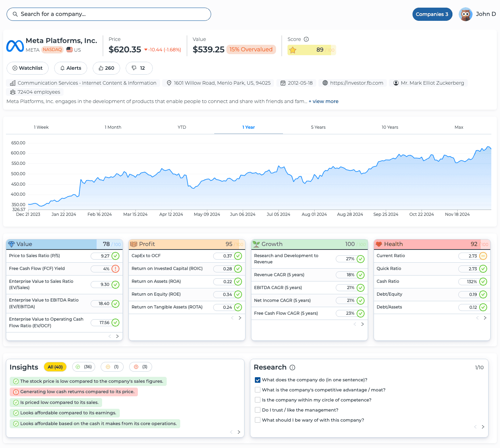
Task: Go to next page of Growth metrics
Action: (x=362, y=324)
